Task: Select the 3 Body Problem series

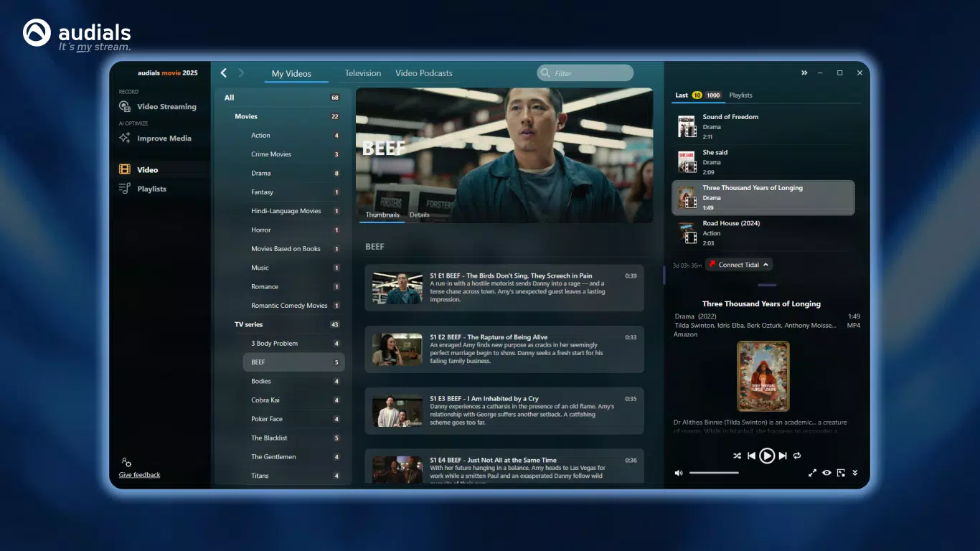Action: (x=293, y=343)
